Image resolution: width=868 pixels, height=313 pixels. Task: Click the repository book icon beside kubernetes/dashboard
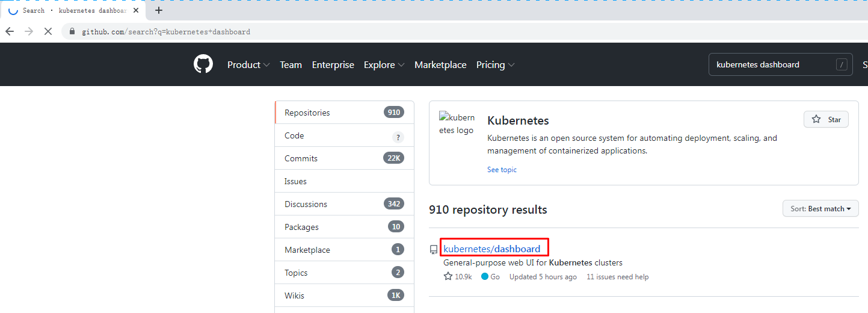pos(434,249)
